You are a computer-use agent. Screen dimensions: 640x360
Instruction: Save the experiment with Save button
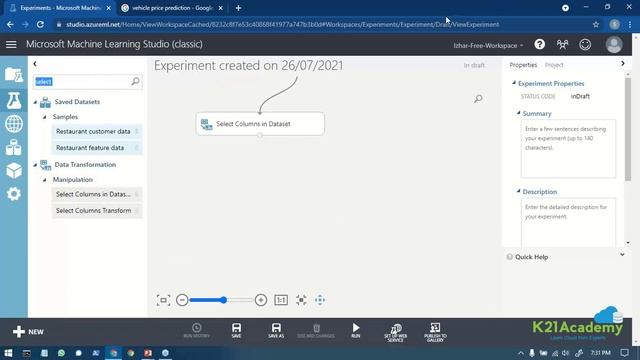click(236, 331)
